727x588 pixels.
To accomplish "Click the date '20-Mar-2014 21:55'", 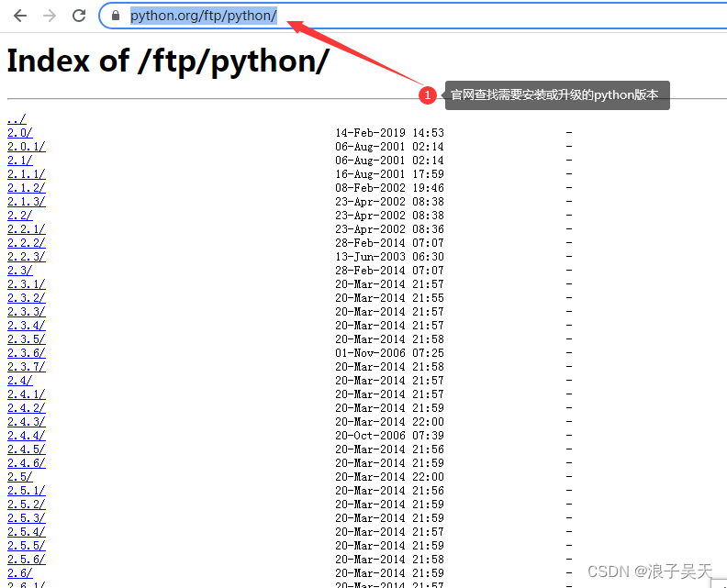I will (389, 298).
